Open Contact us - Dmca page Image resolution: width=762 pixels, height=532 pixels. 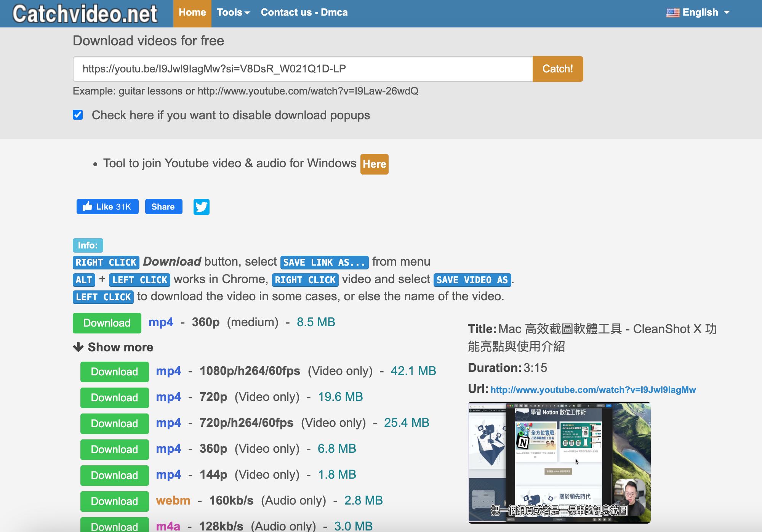(x=304, y=13)
